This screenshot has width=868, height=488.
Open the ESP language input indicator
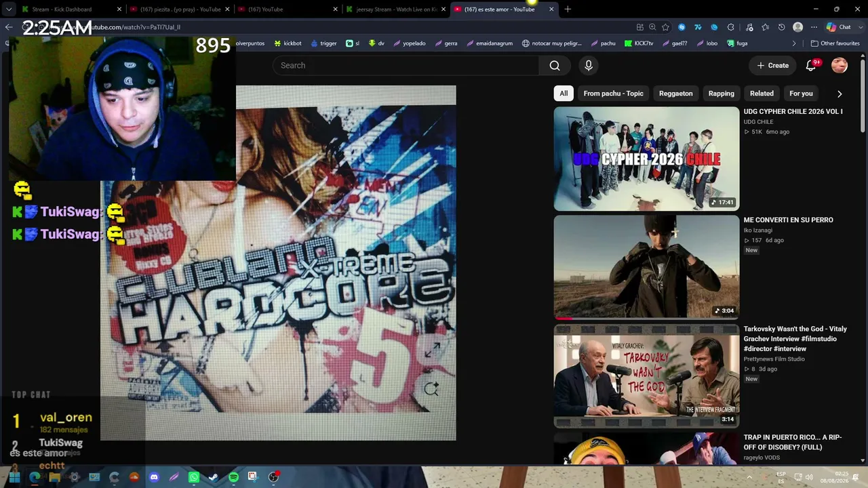[781, 477]
